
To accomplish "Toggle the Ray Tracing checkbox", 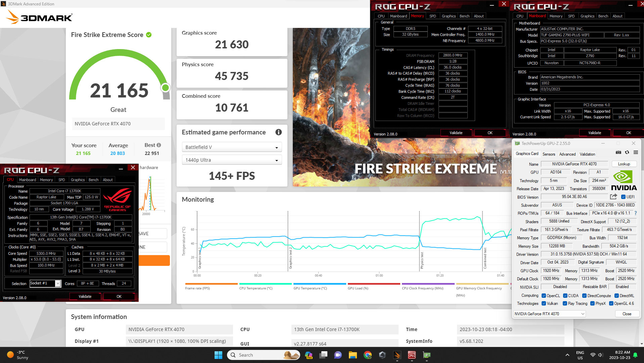I will pyautogui.click(x=565, y=304).
